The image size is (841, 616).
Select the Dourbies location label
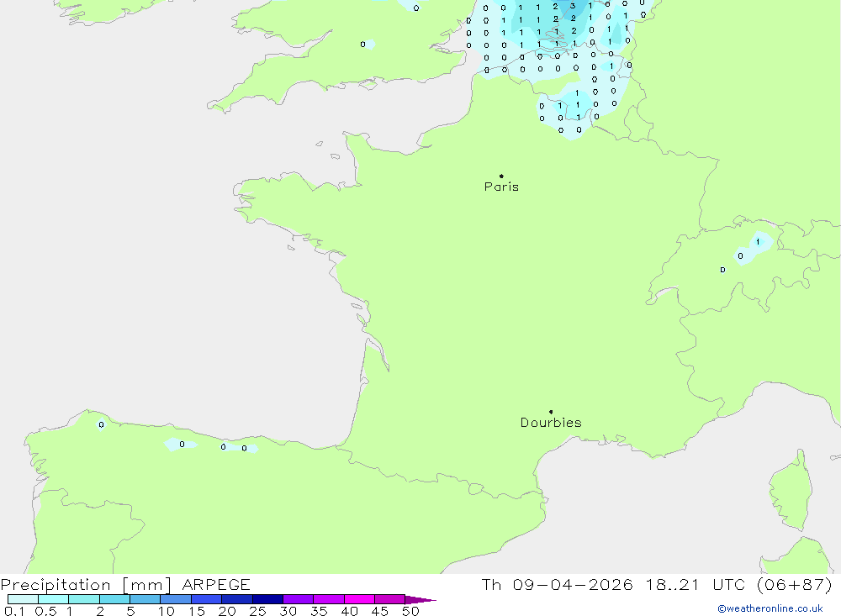[x=551, y=423]
